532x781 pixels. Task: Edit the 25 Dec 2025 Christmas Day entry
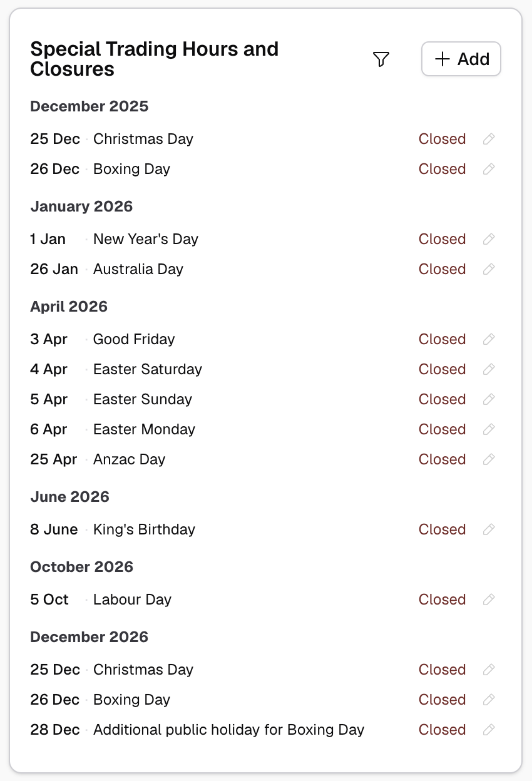click(489, 139)
